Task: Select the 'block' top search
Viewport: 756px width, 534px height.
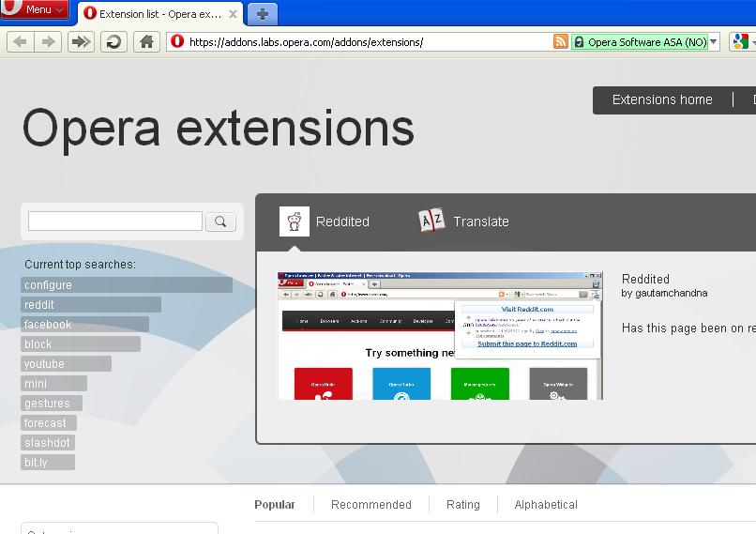Action: (x=81, y=343)
